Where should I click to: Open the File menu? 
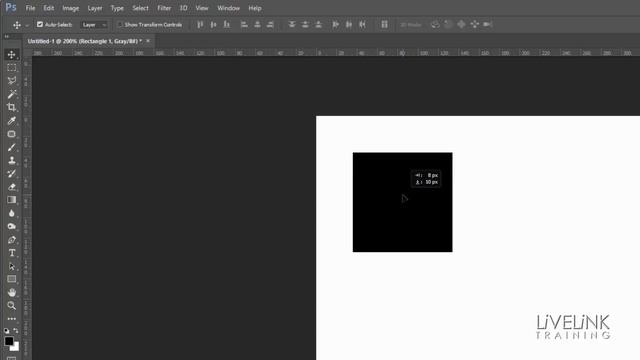[x=30, y=8]
